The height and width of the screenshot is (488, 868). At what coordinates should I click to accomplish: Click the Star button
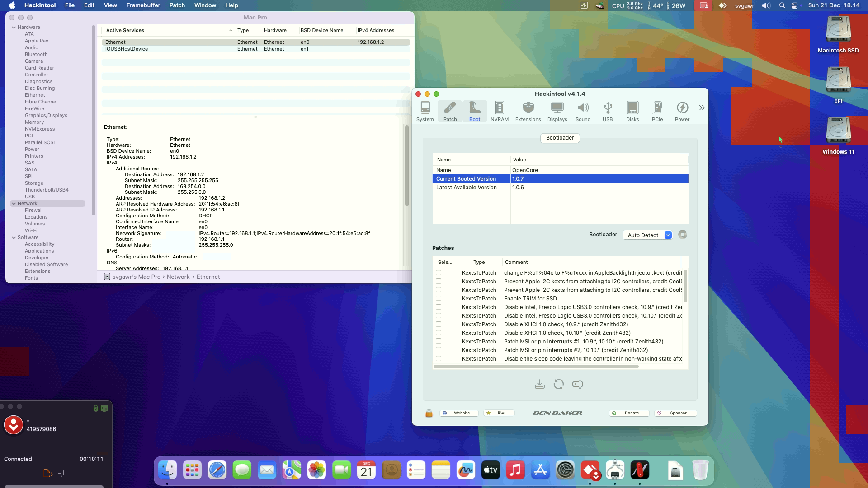click(x=499, y=413)
